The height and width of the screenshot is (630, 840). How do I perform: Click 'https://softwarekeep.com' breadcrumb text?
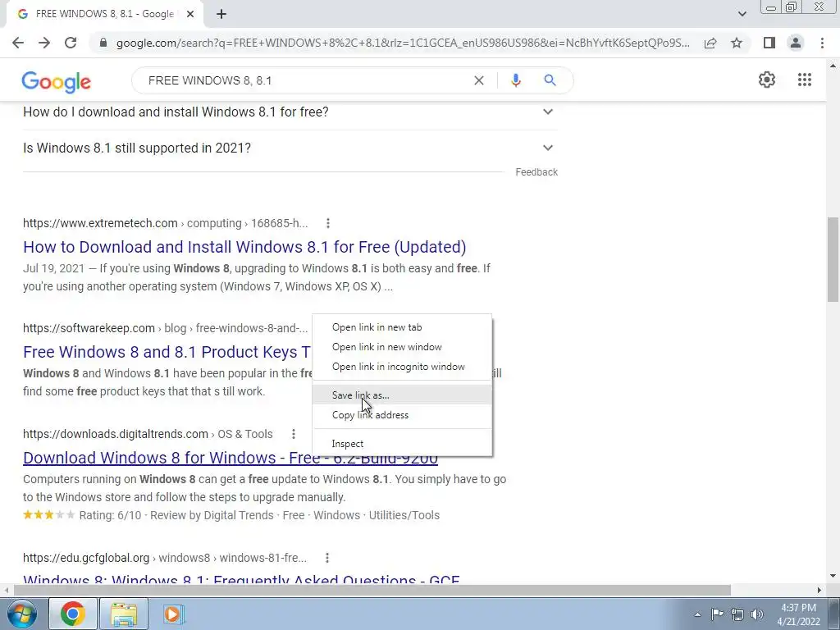(89, 328)
